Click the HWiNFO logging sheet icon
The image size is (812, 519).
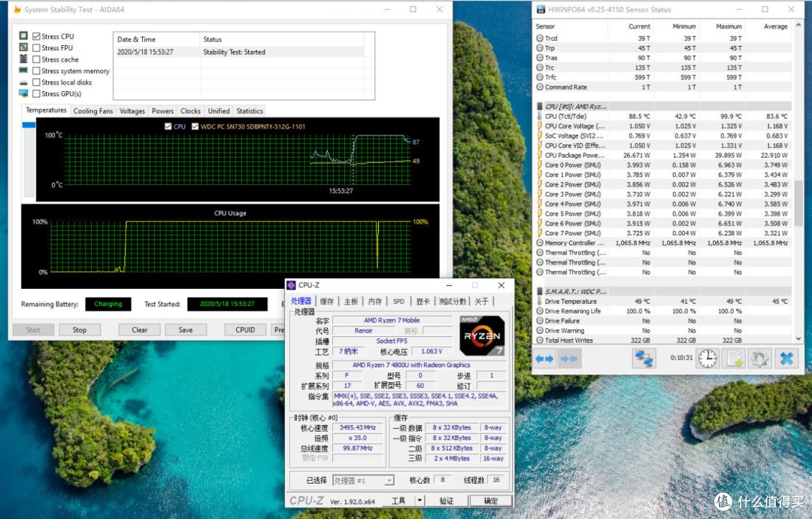click(735, 359)
